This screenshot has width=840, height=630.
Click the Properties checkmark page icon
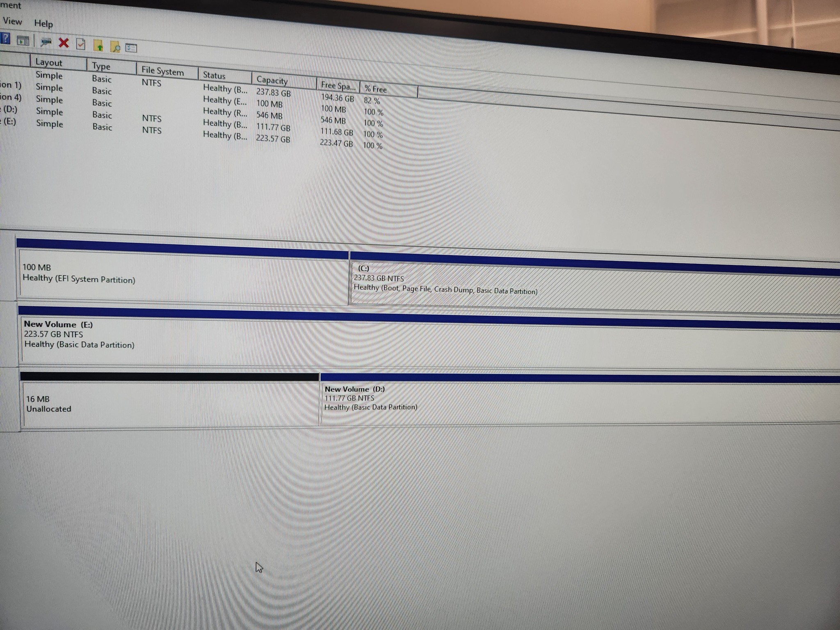click(x=81, y=44)
